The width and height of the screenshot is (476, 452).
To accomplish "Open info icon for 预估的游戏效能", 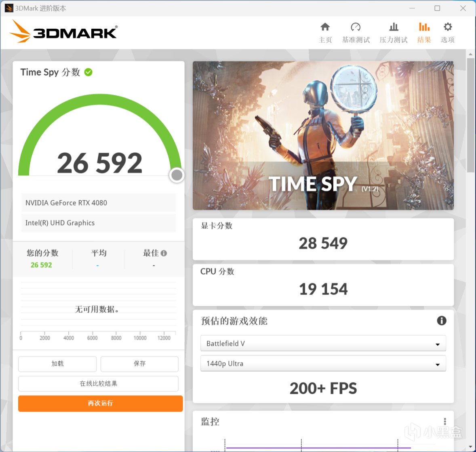I will click(441, 321).
